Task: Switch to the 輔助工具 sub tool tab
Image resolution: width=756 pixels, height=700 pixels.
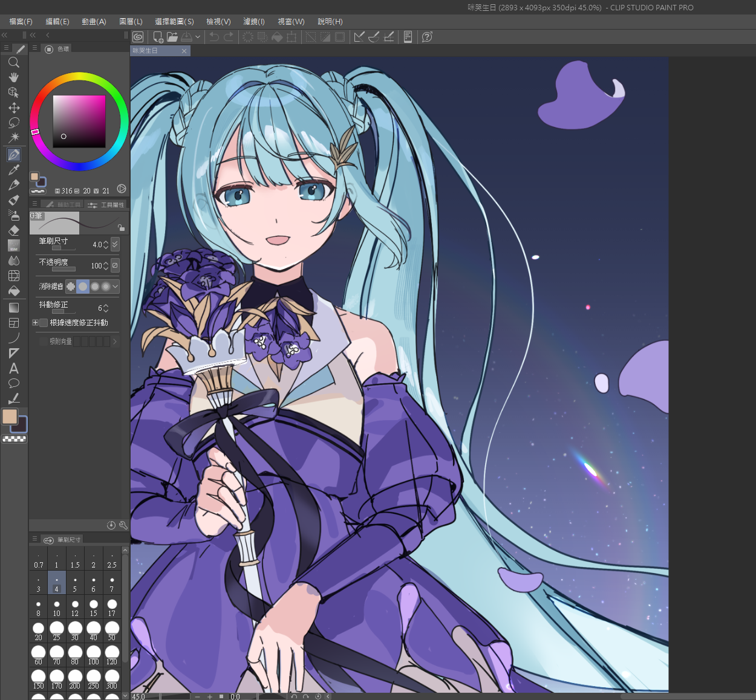Action: 64,204
